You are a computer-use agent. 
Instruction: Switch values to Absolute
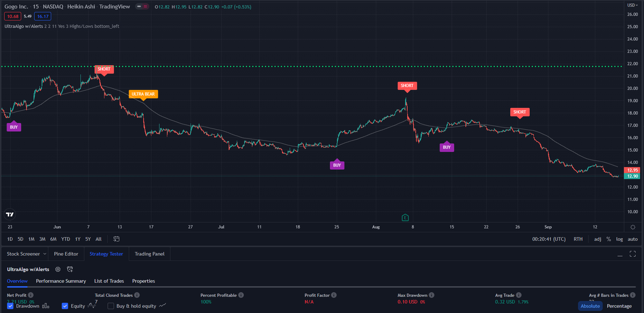(x=590, y=306)
